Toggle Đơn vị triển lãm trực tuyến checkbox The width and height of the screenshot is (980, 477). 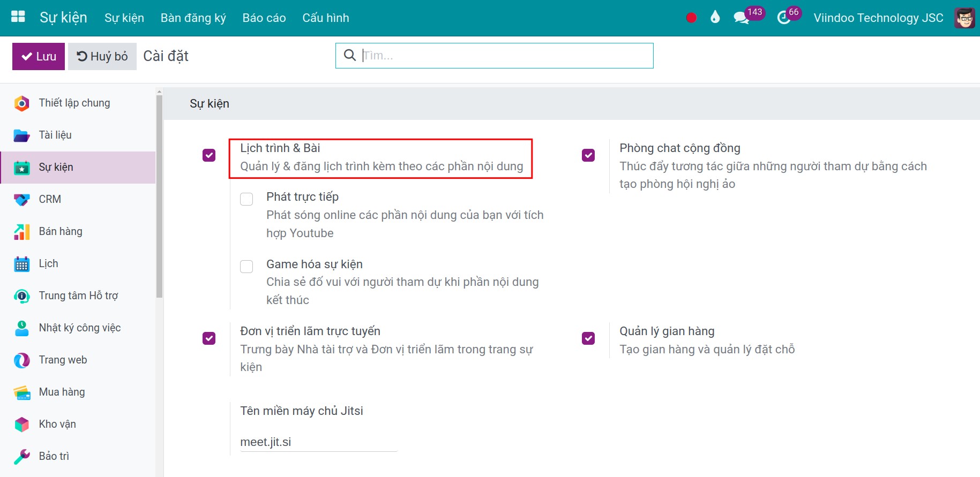pyautogui.click(x=209, y=338)
